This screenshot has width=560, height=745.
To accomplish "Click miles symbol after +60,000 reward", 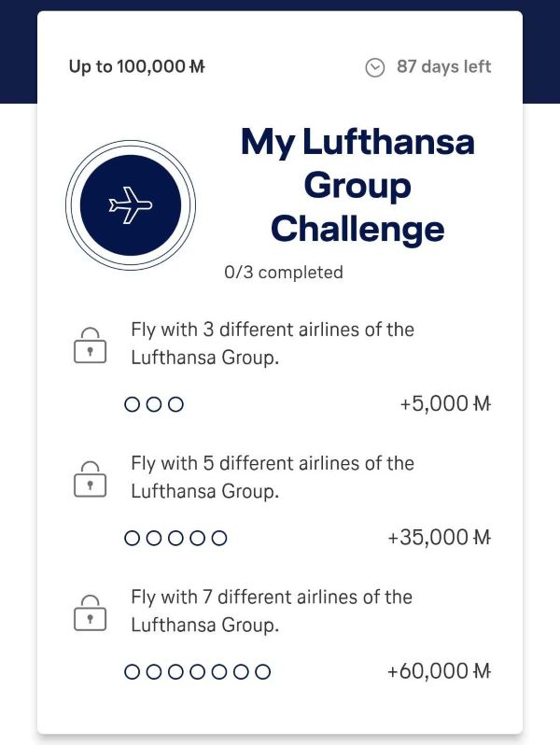I will coord(482,671).
